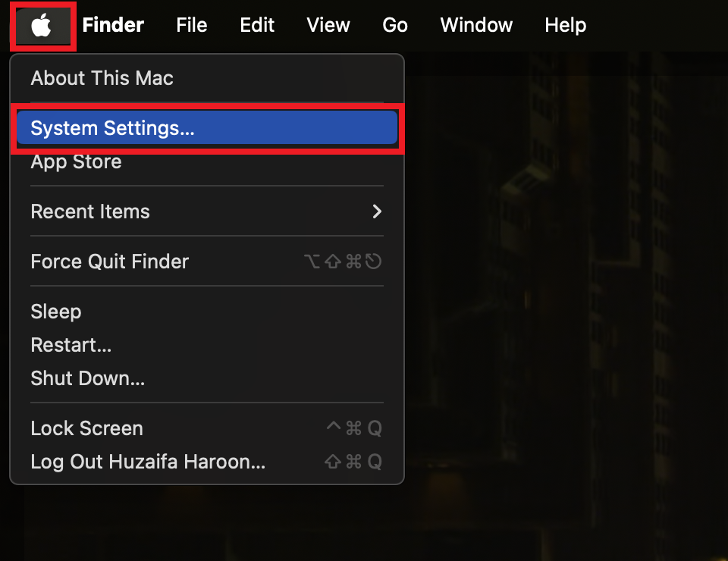The height and width of the screenshot is (561, 728).
Task: Open System Settings from the Apple menu
Action: point(112,128)
